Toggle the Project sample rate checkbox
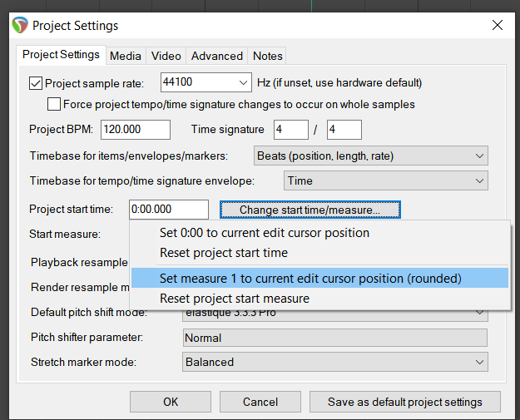 [x=36, y=83]
